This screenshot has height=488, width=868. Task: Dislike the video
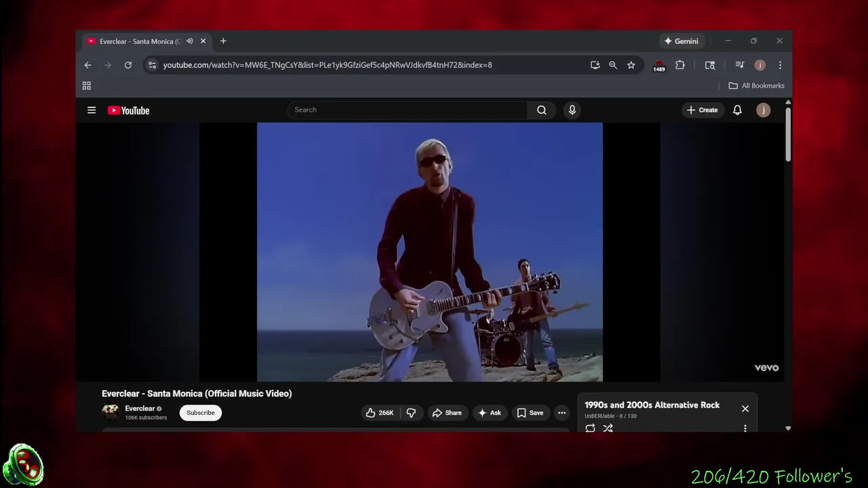pyautogui.click(x=411, y=413)
